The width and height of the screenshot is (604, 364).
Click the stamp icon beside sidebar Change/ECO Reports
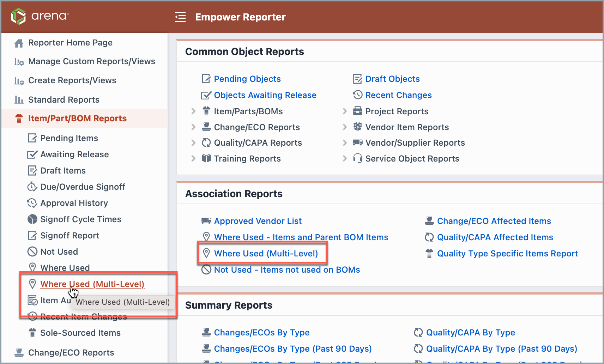coord(19,352)
